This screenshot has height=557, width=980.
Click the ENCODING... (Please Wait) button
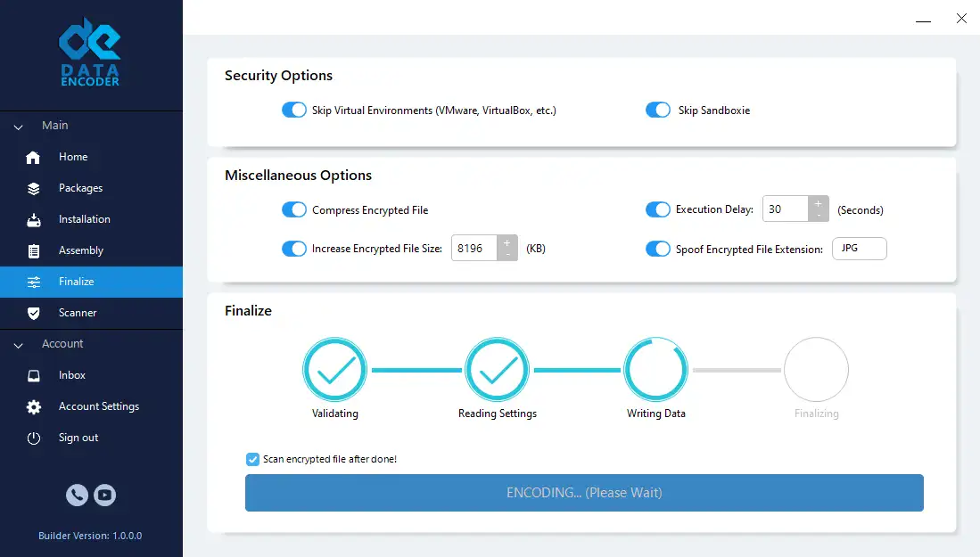584,493
